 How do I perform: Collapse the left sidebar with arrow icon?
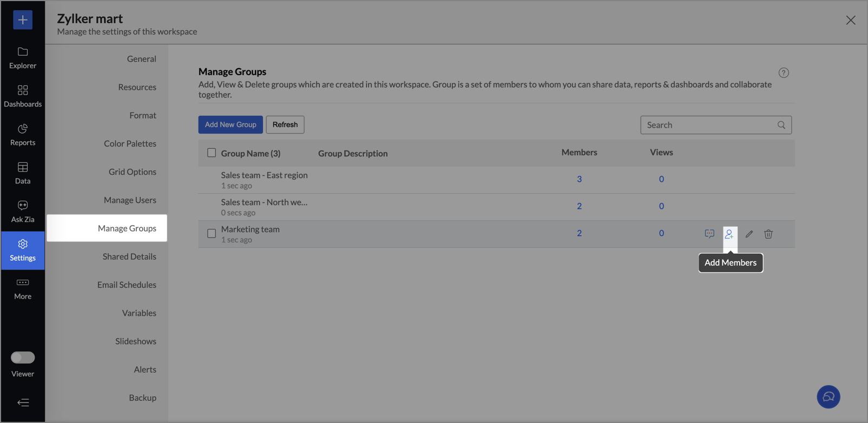[23, 402]
